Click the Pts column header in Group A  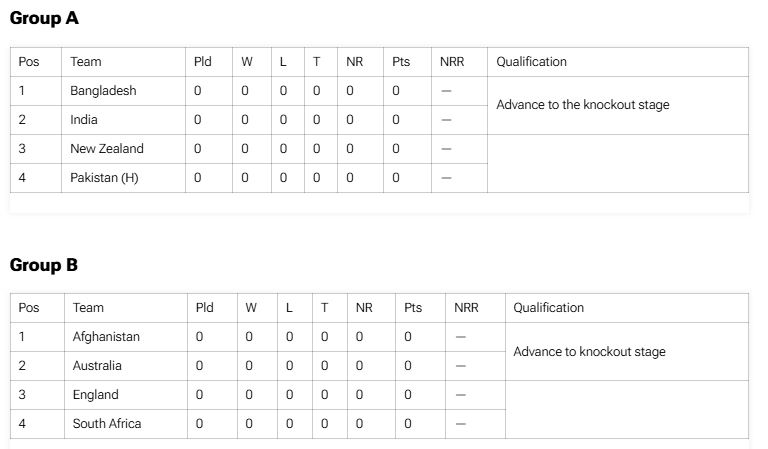[401, 62]
